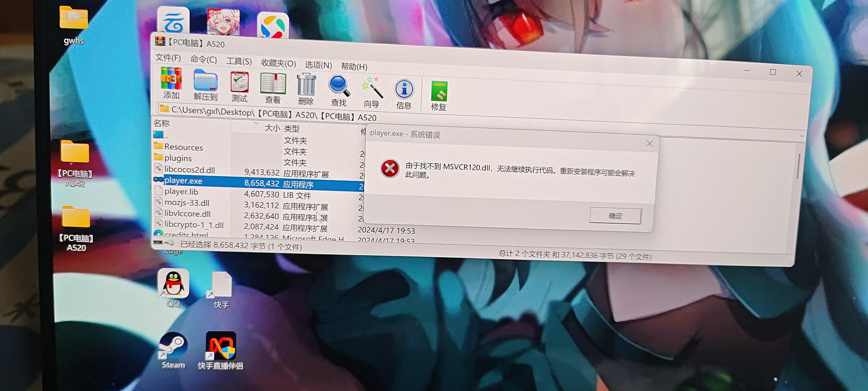Click the red error icon in dialog
Screen dimensions: 868x391
390,168
